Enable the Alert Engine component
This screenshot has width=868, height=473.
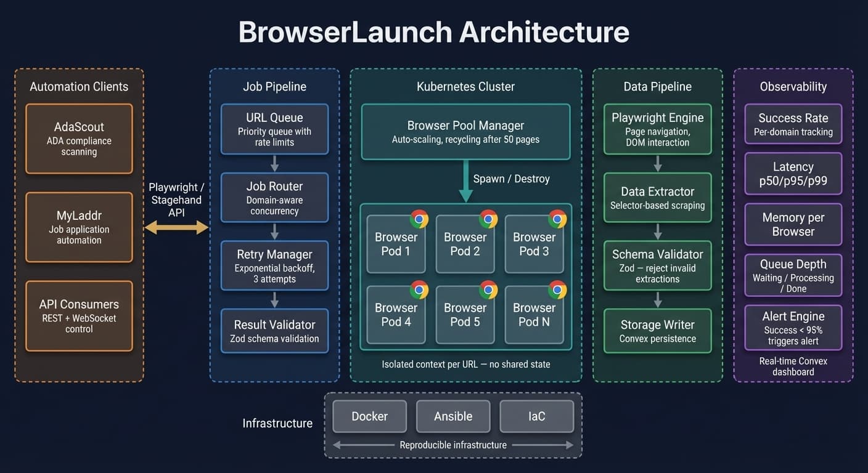pyautogui.click(x=793, y=328)
